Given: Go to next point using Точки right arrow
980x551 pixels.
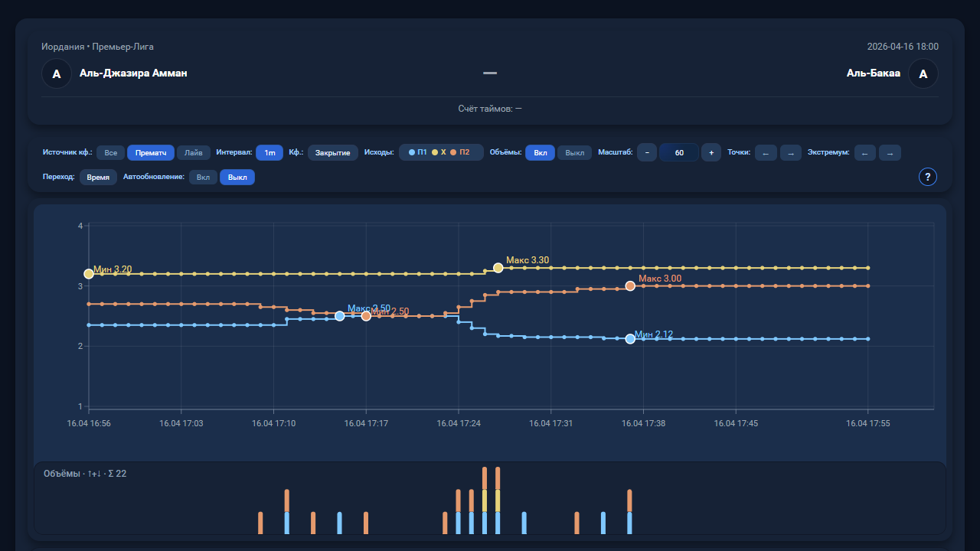Looking at the screenshot, I should click(x=791, y=153).
